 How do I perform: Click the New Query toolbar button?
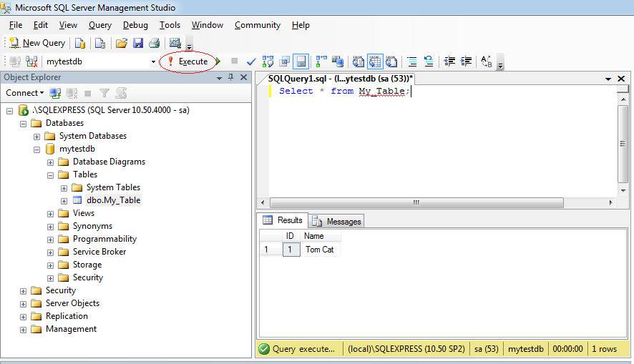[x=36, y=43]
